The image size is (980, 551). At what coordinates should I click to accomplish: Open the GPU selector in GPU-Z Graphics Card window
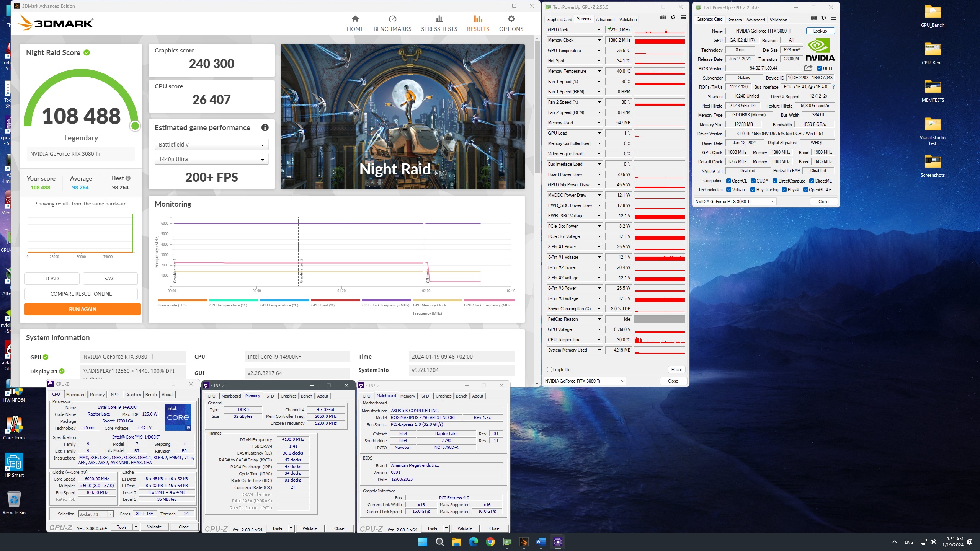735,202
